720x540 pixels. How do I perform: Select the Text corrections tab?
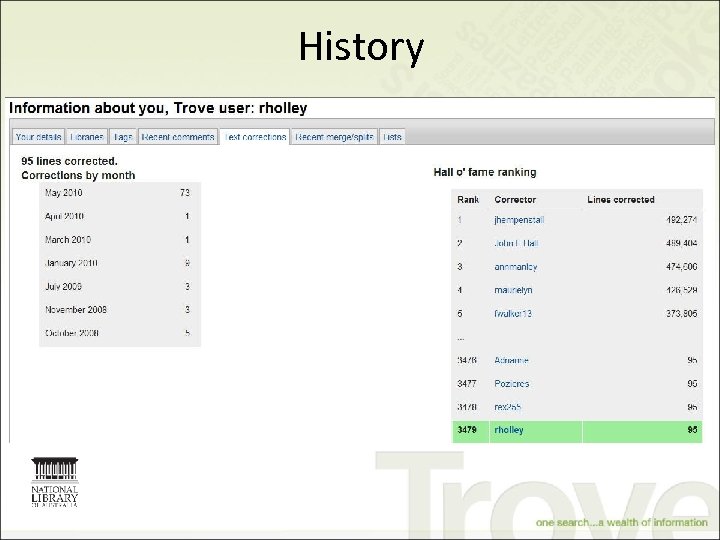pos(255,137)
